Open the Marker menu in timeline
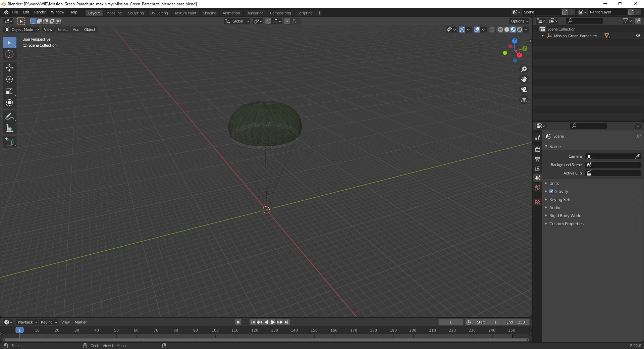 80,322
